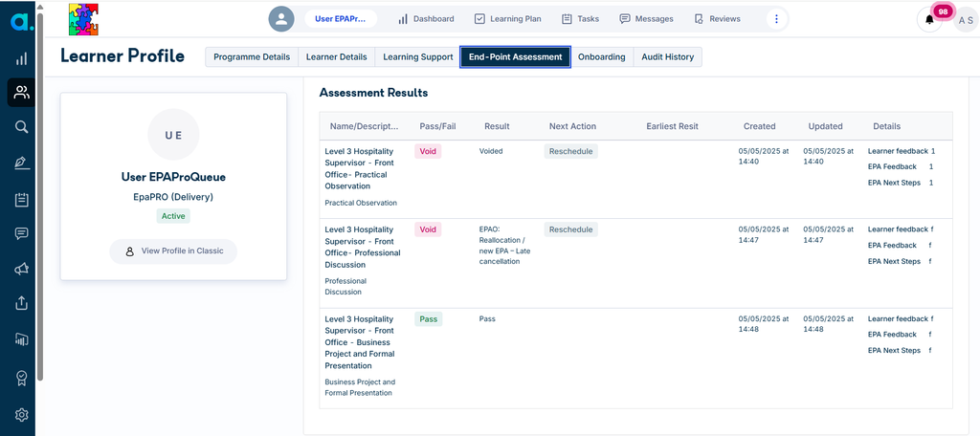The width and height of the screenshot is (980, 436).
Task: Switch to the Programme Details tab
Action: pyautogui.click(x=252, y=56)
